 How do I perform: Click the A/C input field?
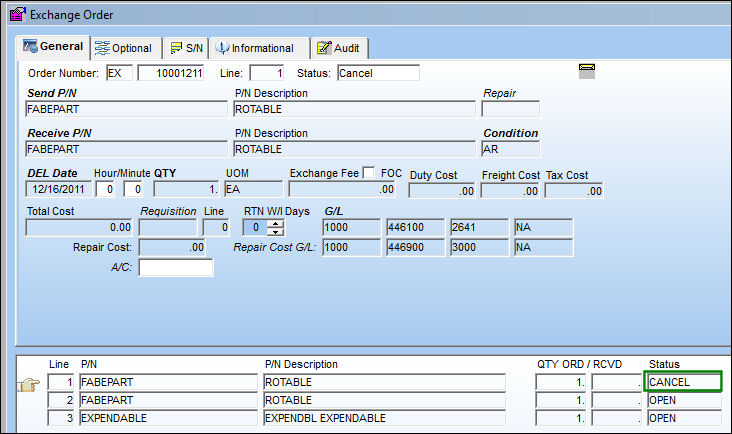[x=176, y=267]
